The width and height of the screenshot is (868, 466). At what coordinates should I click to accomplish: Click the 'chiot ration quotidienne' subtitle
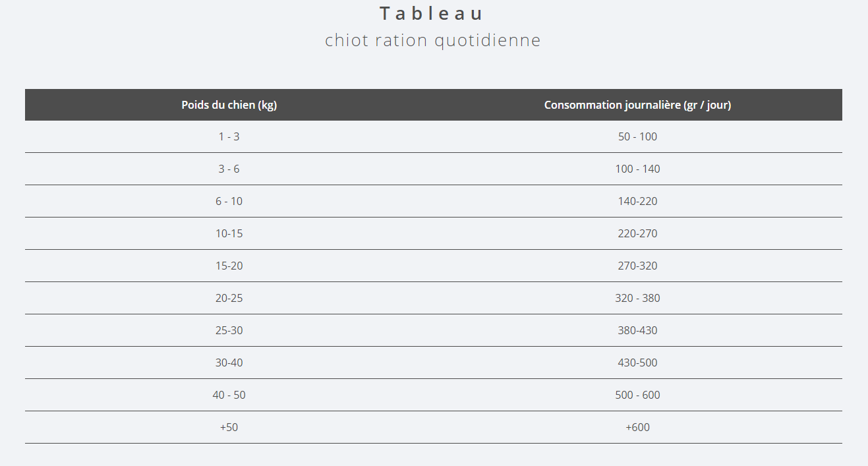tap(433, 40)
